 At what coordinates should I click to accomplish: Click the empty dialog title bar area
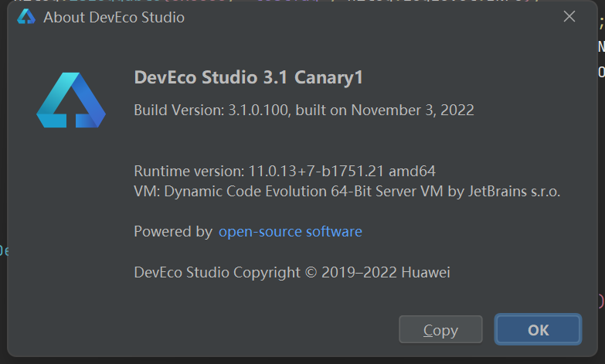coord(370,17)
